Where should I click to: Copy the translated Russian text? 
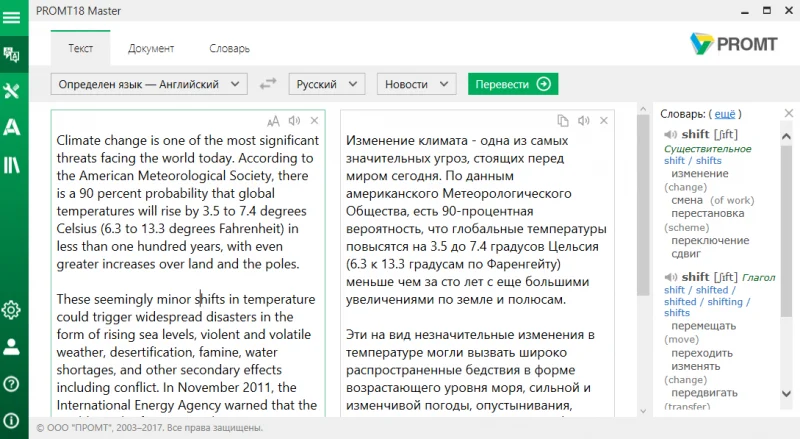tap(563, 120)
